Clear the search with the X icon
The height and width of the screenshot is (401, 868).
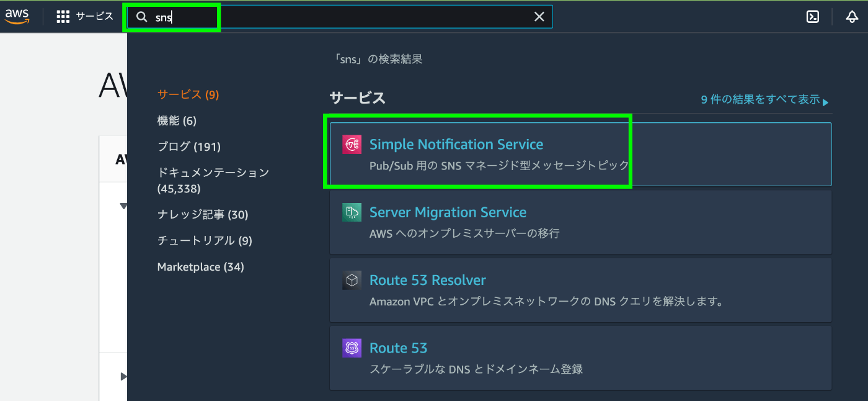pyautogui.click(x=539, y=17)
